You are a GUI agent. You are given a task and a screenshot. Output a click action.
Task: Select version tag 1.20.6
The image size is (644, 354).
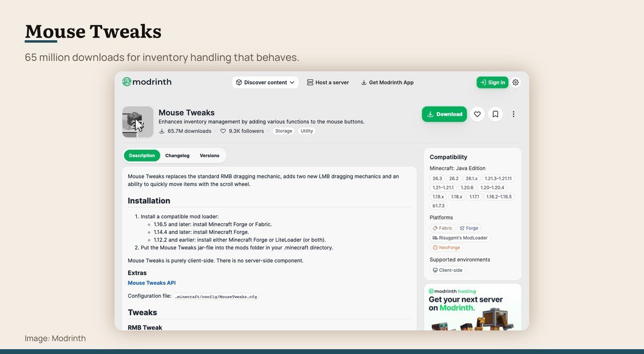pos(467,188)
